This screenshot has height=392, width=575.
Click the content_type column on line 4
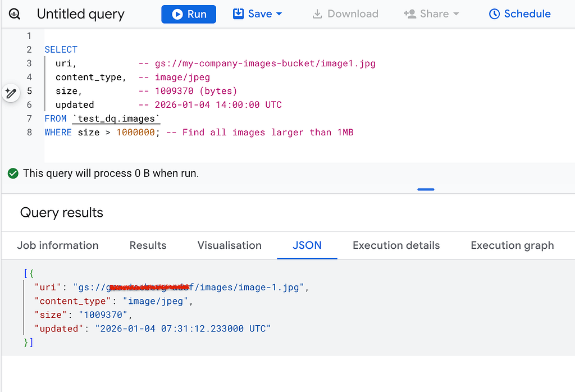point(88,78)
